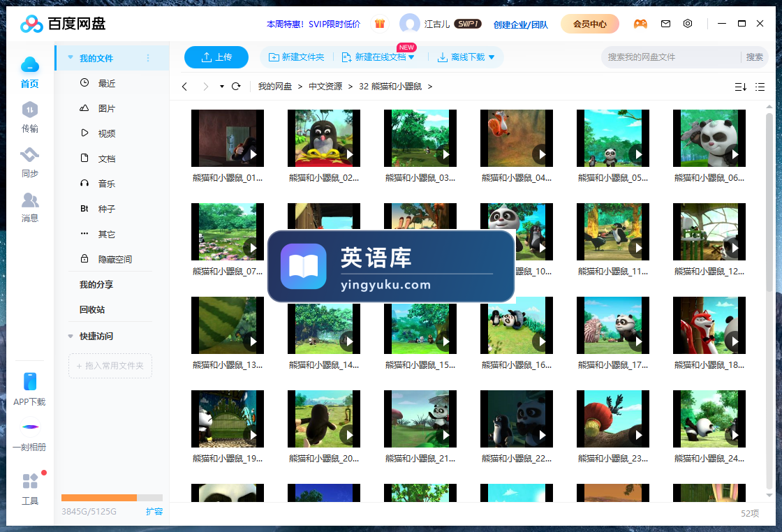Click 拖入常用文件夹 drop area
The width and height of the screenshot is (782, 532).
(x=110, y=365)
